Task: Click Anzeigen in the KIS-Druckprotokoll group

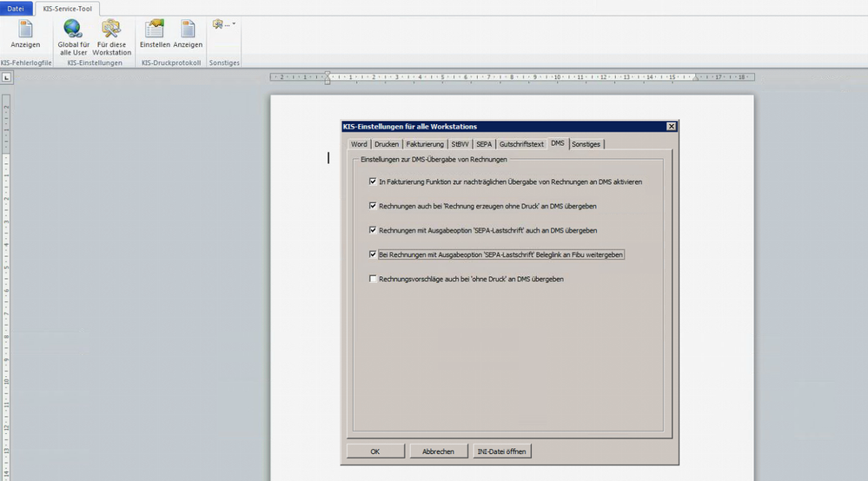Action: [x=188, y=35]
